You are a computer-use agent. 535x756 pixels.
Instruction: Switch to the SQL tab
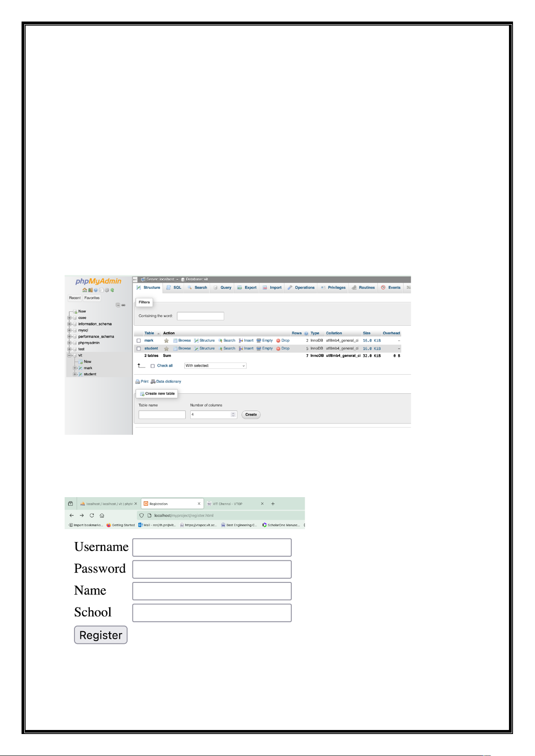[x=174, y=288]
